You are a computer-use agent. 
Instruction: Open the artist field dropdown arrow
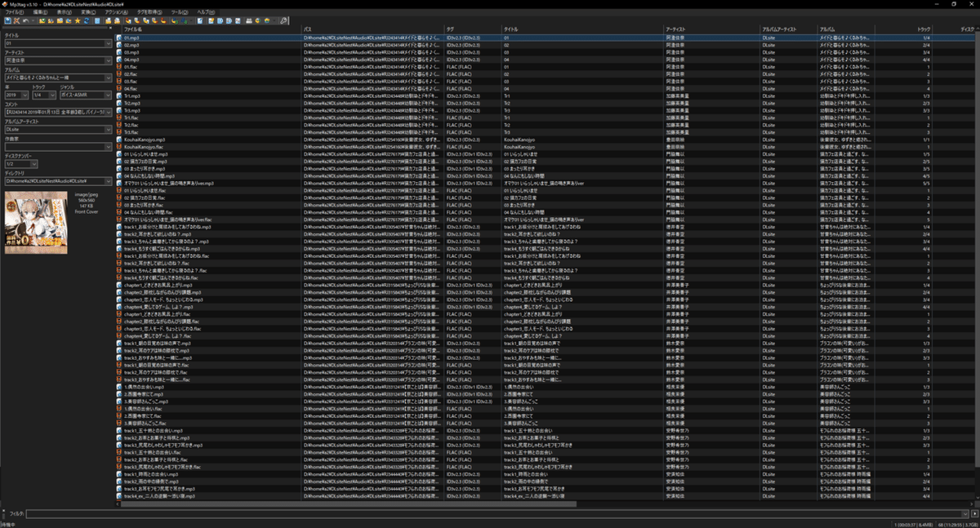click(108, 60)
